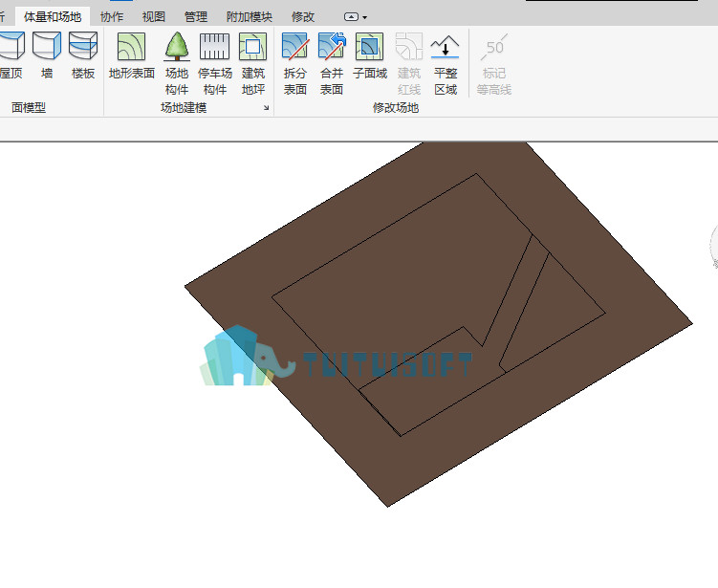Screen dimensions: 718x588
Task: Open the 管理 tab
Action: tap(196, 17)
